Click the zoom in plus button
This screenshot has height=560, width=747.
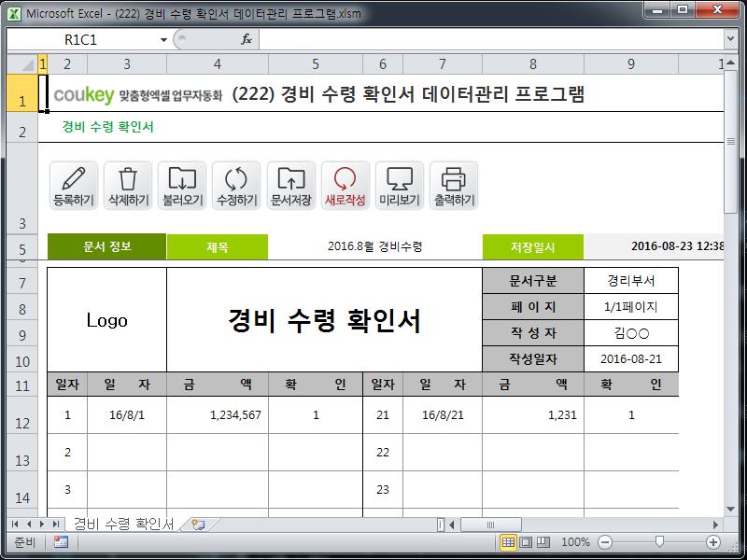tap(713, 542)
